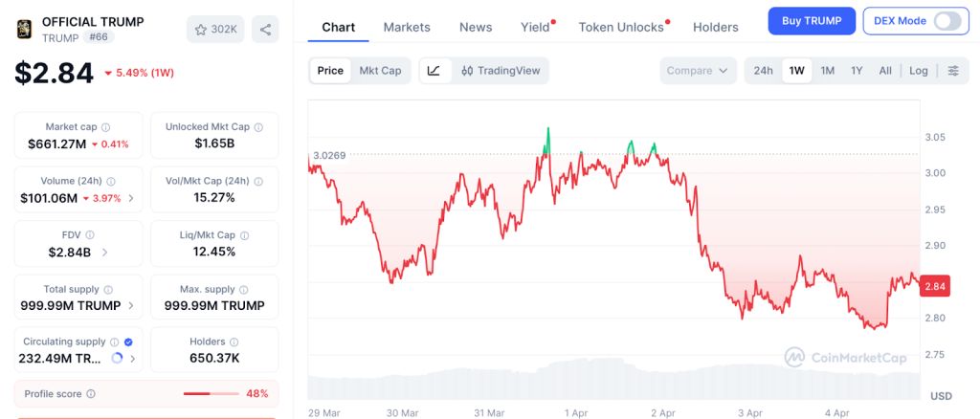Open the Compare dropdown
Viewport: 980px width, 419px height.
(698, 71)
